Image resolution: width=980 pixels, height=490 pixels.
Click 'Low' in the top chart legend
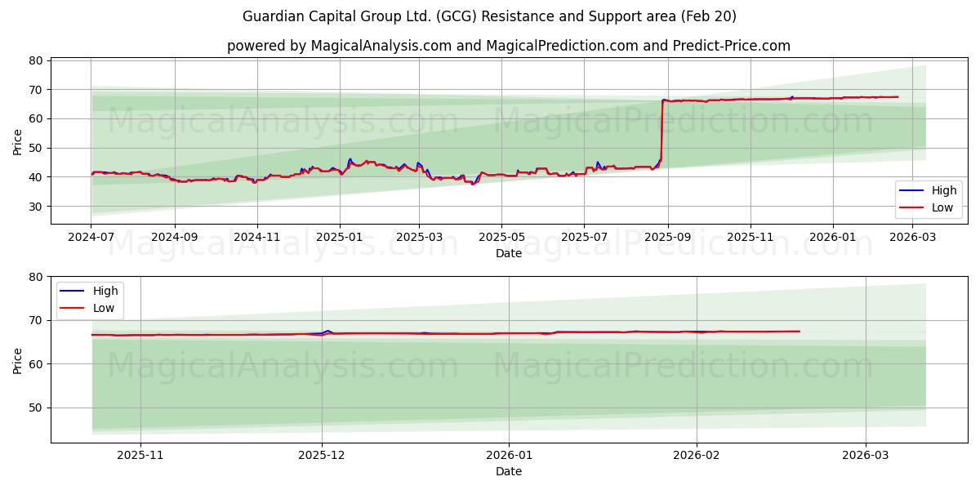tap(942, 207)
